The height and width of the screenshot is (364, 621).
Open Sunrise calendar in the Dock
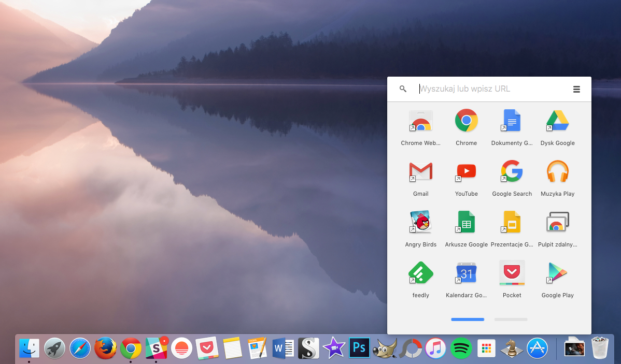click(x=181, y=348)
